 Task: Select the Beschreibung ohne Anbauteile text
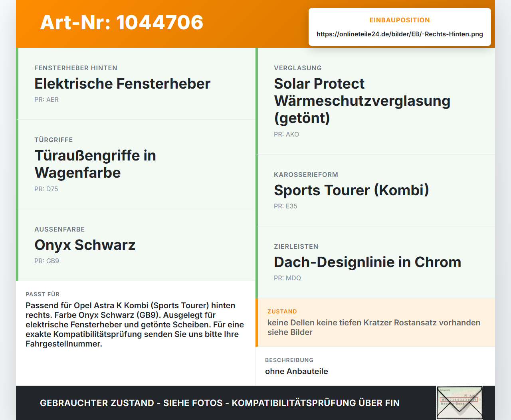[296, 371]
